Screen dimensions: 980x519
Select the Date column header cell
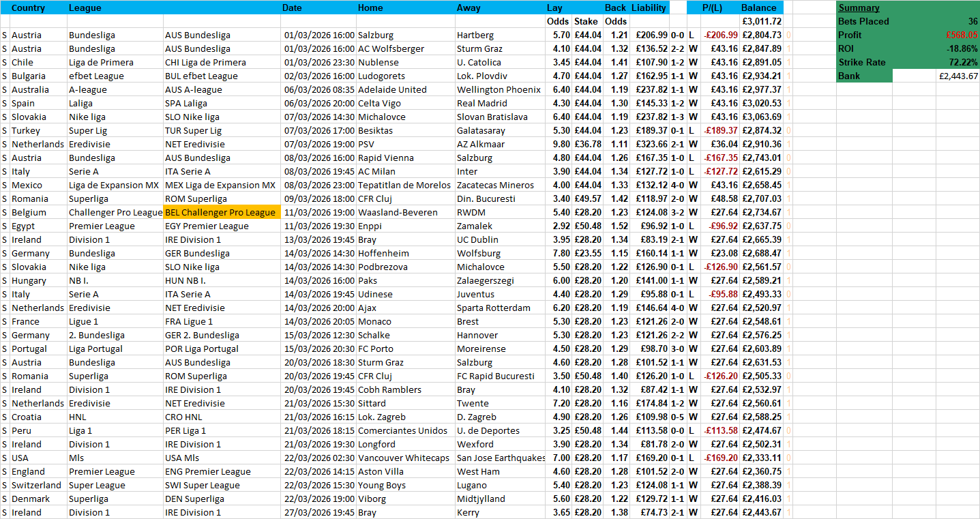point(292,8)
